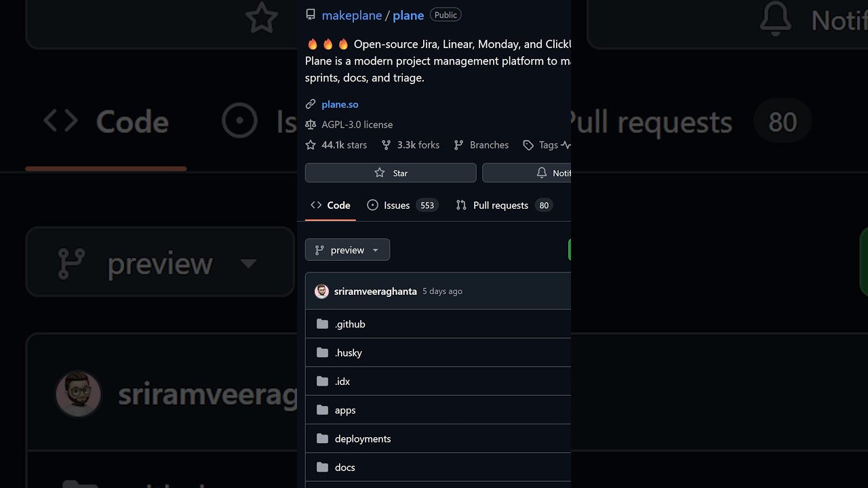Image resolution: width=868 pixels, height=488 pixels.
Task: Open the plane.so website link
Action: [x=340, y=104]
